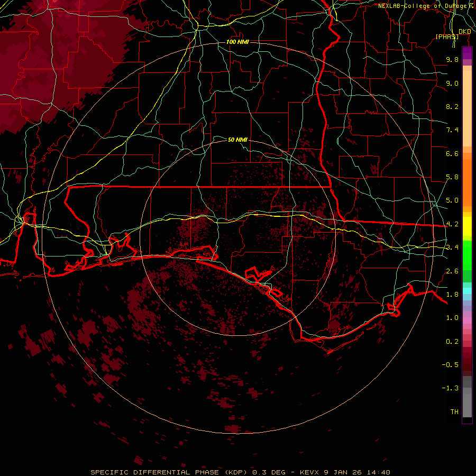Click the -0.5 scale value
The height and width of the screenshot is (476, 476).
tap(450, 365)
